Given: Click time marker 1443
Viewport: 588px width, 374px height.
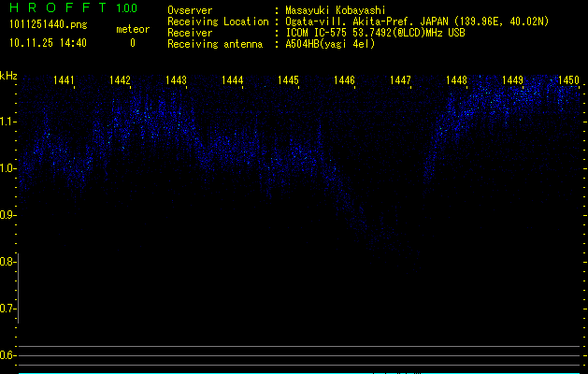Looking at the screenshot, I should tap(176, 80).
